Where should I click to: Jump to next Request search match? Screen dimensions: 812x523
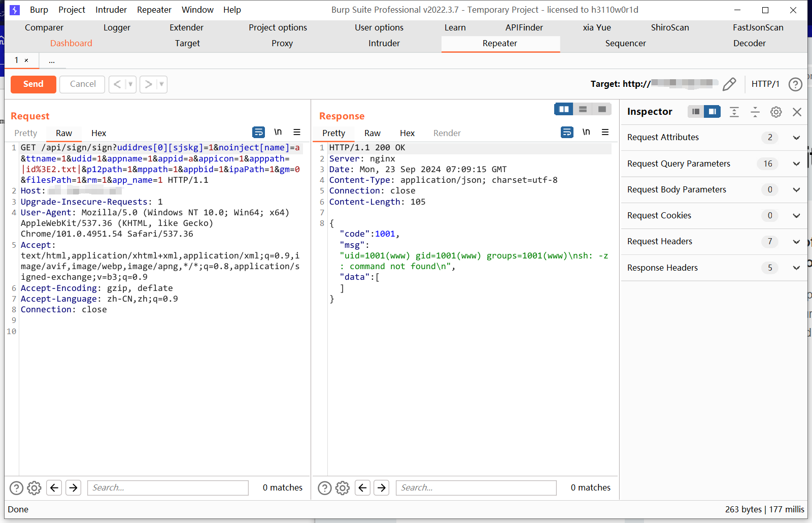[74, 488]
